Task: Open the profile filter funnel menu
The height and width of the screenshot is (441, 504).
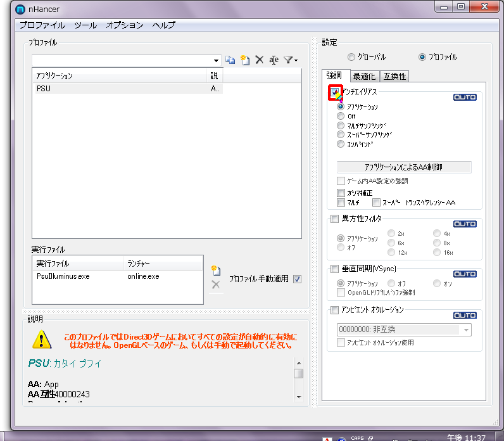Action: (291, 60)
